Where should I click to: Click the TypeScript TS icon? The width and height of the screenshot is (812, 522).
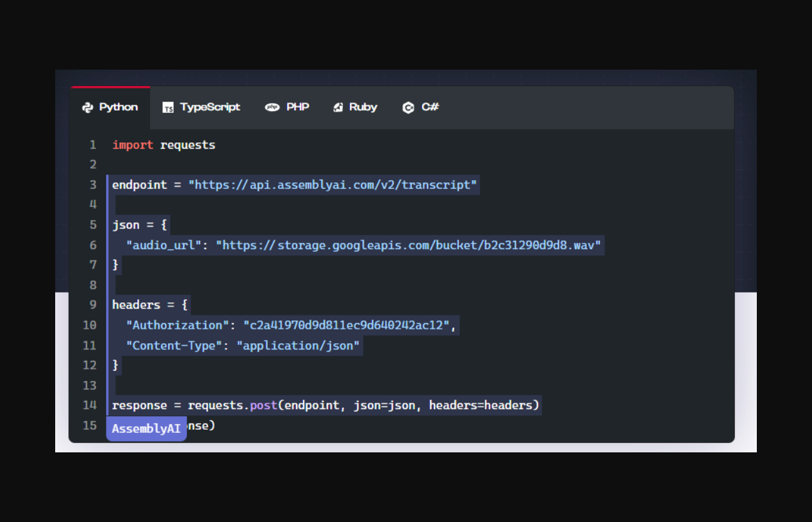(168, 108)
